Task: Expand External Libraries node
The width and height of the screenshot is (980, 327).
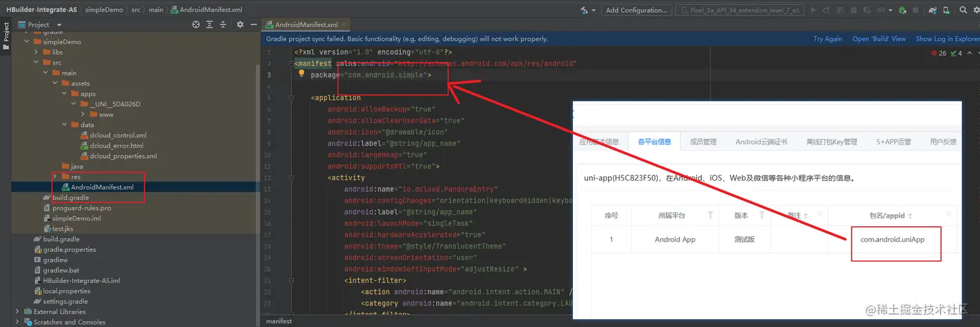Action: coord(17,311)
